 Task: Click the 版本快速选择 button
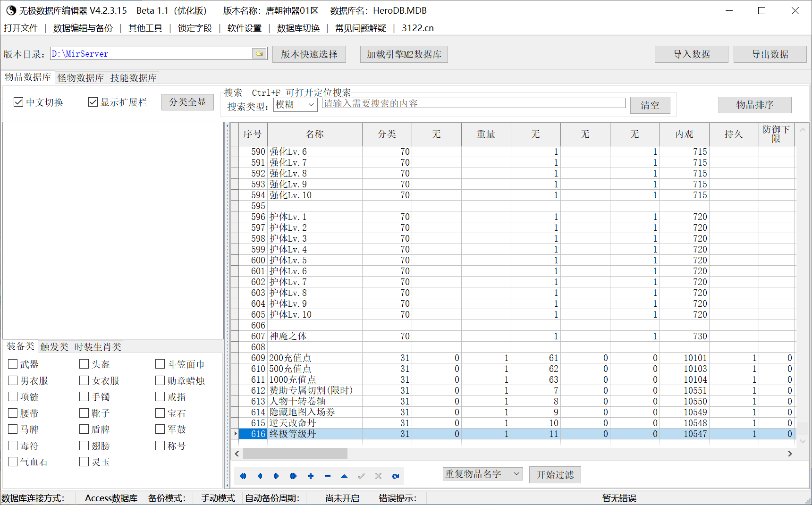coord(309,54)
